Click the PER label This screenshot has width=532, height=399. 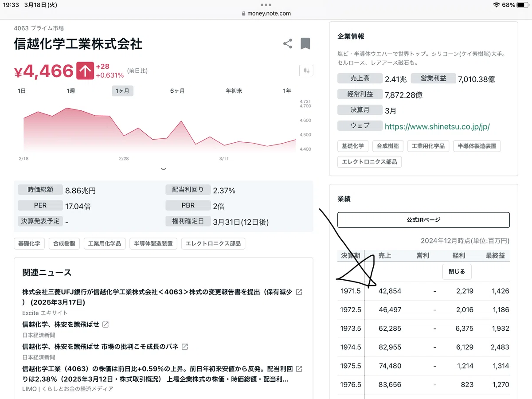pyautogui.click(x=40, y=205)
